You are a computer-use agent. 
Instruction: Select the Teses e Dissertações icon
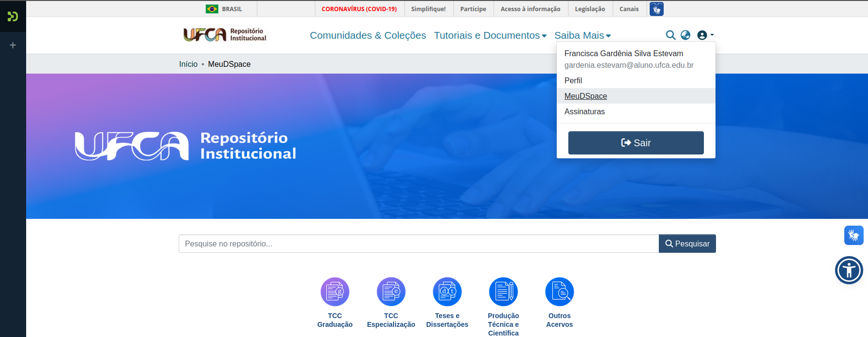pyautogui.click(x=447, y=291)
